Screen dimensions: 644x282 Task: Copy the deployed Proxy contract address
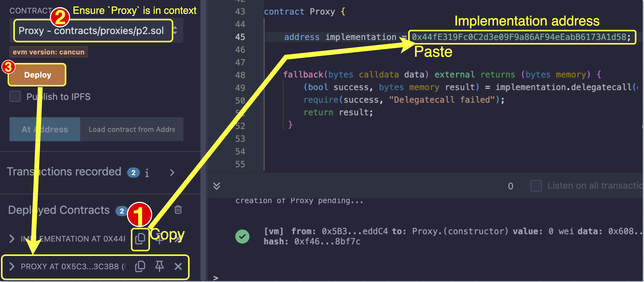140,266
